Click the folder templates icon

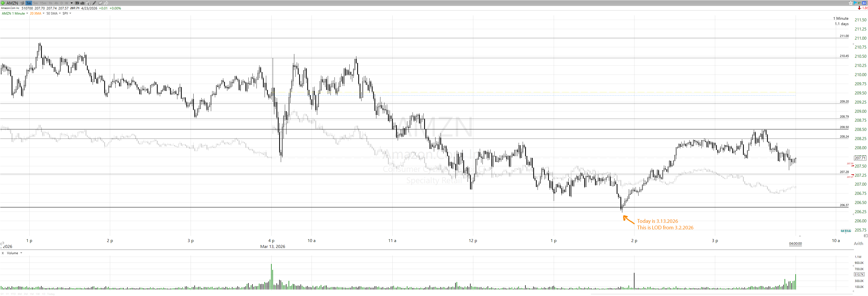[x=100, y=3]
